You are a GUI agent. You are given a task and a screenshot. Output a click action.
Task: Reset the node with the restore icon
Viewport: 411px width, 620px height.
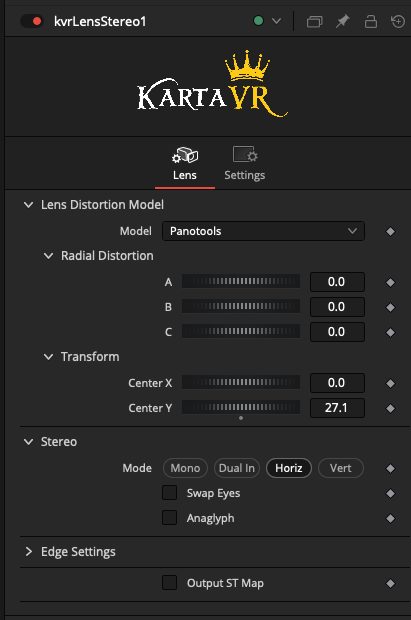tap(398, 21)
